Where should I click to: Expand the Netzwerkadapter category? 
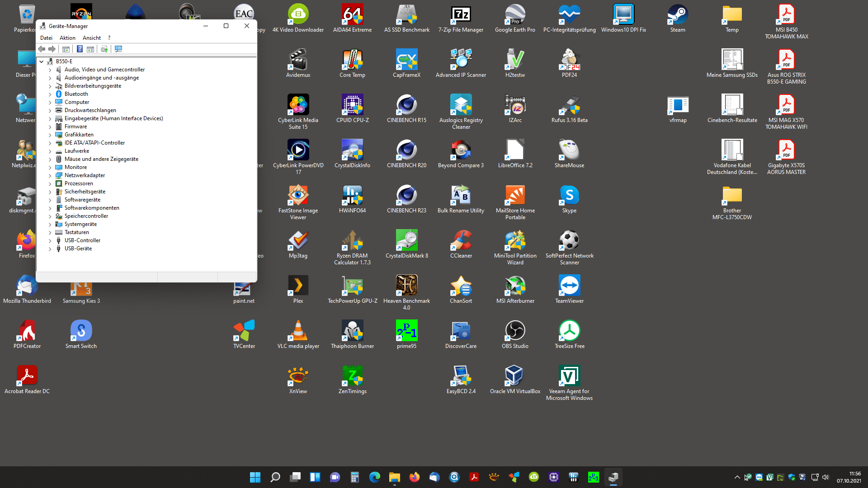[x=50, y=175]
